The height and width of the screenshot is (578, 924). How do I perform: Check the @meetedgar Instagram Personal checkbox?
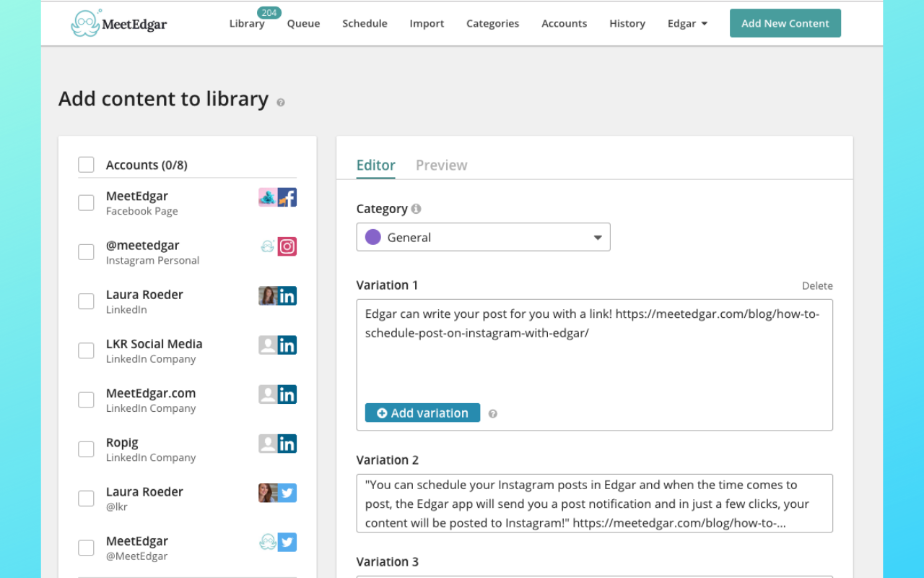pos(86,252)
